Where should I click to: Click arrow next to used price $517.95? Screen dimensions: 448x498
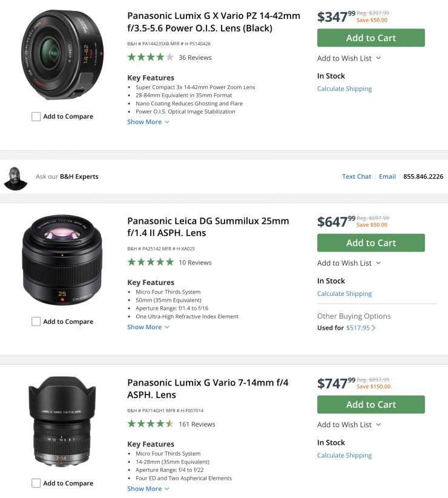click(x=374, y=328)
